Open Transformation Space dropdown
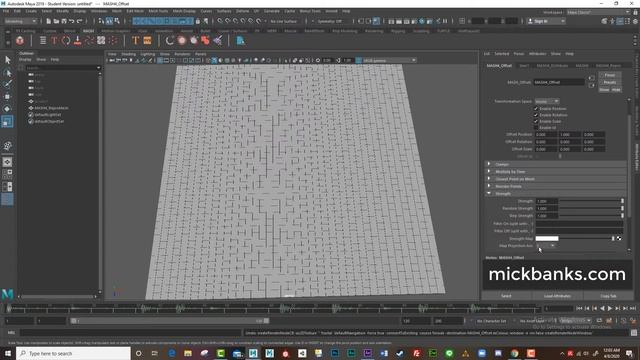Viewport: 640px width, 360px height. pyautogui.click(x=547, y=101)
